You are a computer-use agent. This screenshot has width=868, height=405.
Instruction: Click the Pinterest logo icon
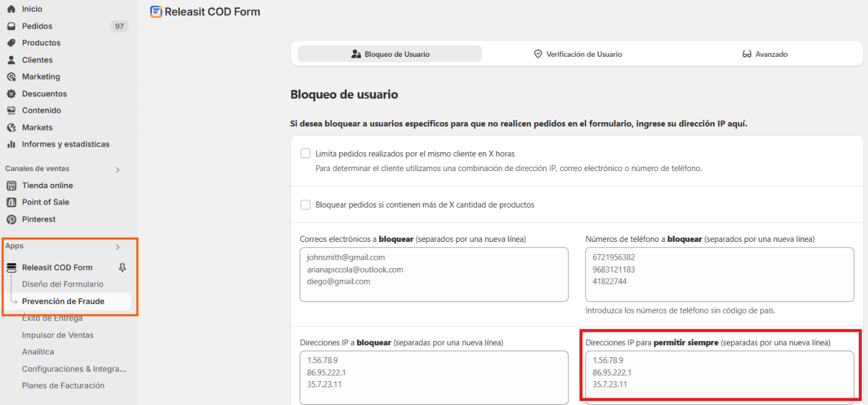pos(11,219)
